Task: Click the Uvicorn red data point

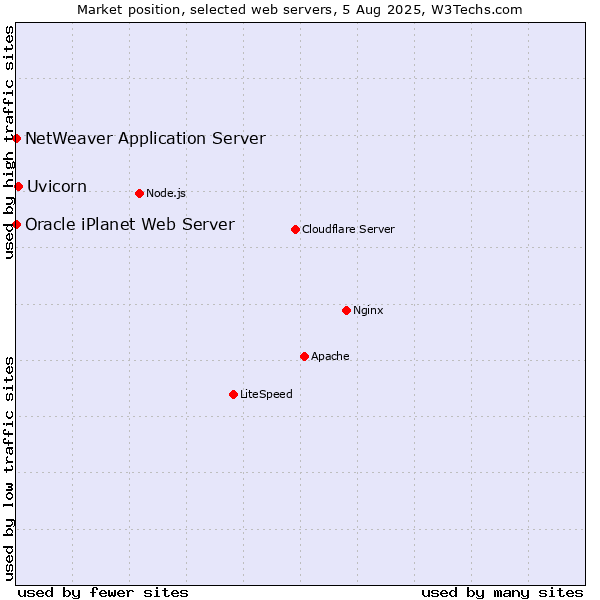Action: tap(18, 186)
